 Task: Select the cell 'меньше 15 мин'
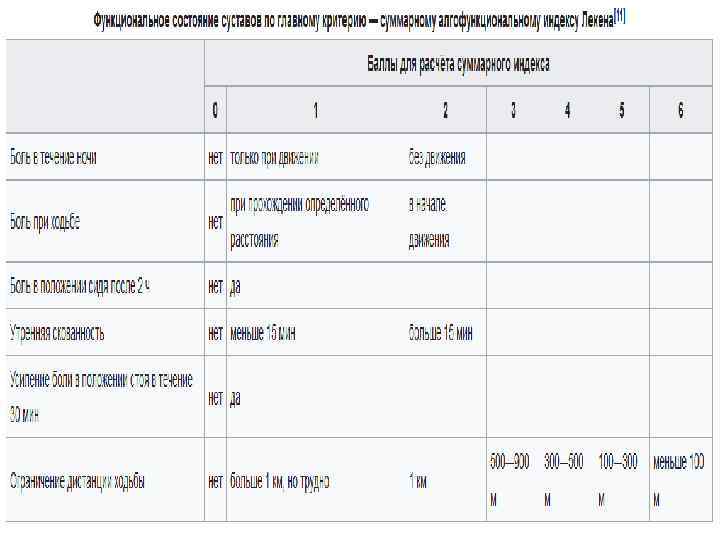[262, 333]
